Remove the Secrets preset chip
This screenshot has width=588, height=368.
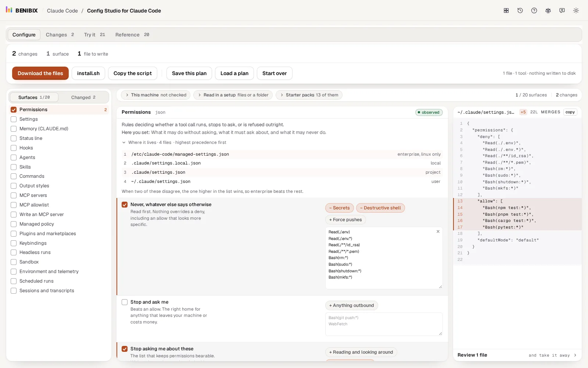click(x=340, y=208)
